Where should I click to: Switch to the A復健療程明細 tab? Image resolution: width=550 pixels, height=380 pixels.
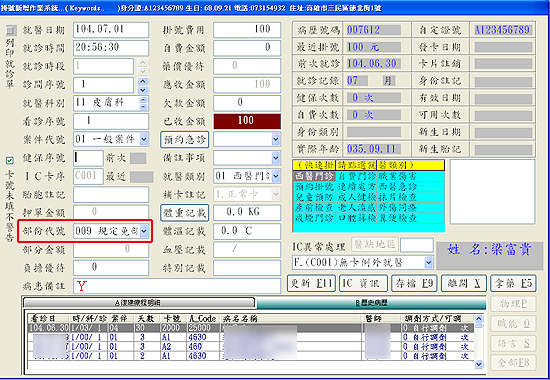pos(139,302)
